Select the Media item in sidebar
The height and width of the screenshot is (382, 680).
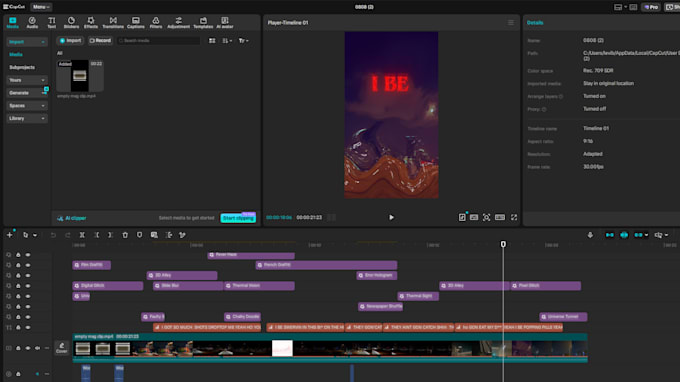point(16,55)
